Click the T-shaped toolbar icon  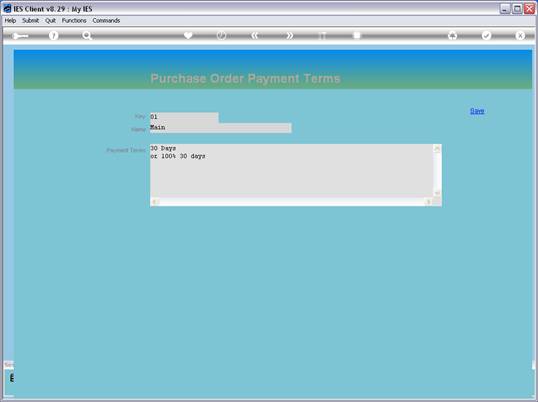tap(323, 36)
